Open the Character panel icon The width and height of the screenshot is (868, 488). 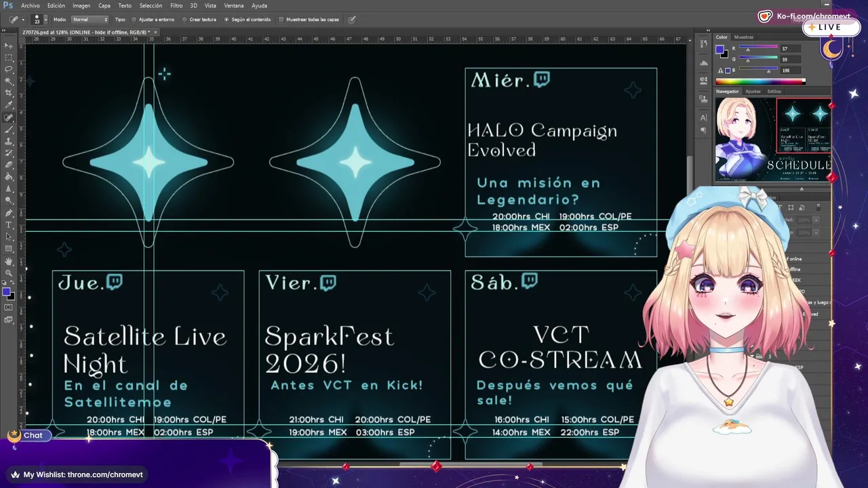(x=703, y=117)
